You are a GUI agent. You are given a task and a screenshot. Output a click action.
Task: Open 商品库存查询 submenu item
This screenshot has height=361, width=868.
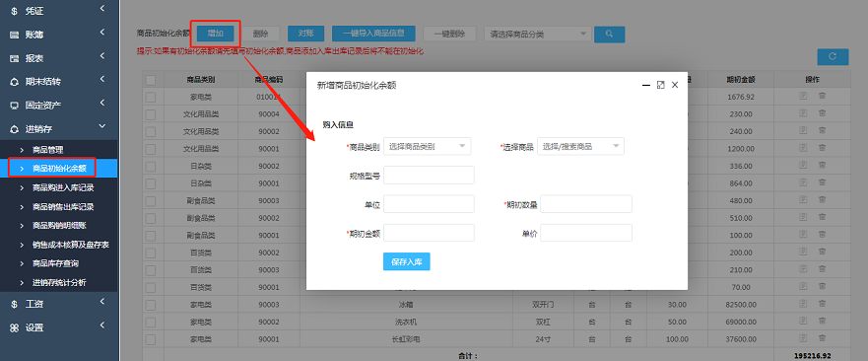coord(59,262)
